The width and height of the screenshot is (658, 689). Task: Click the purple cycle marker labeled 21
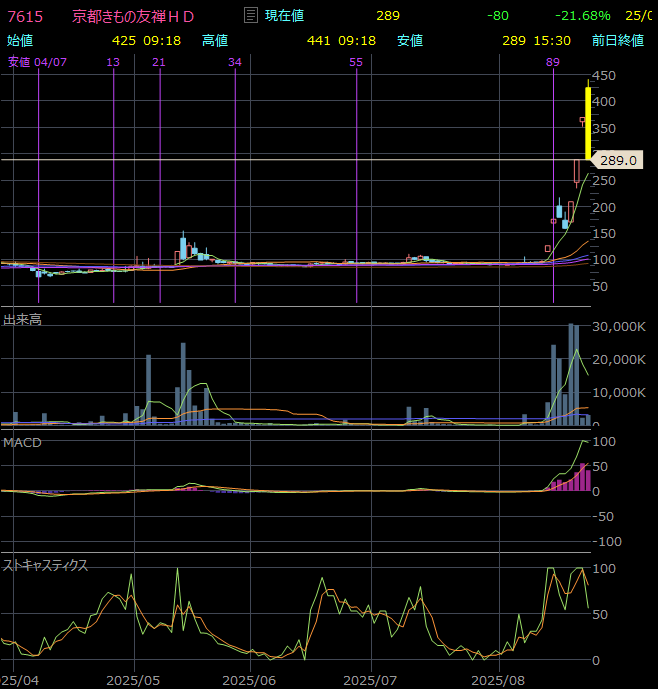159,62
